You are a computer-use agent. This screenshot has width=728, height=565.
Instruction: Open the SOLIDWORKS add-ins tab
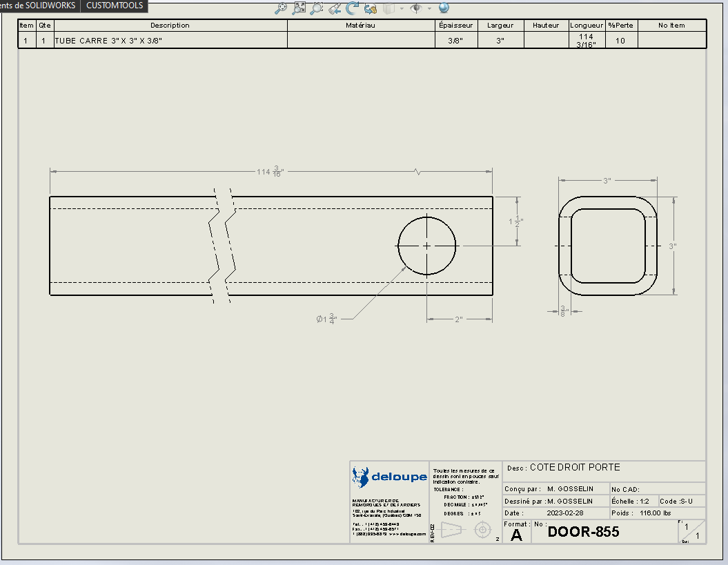tap(39, 6)
